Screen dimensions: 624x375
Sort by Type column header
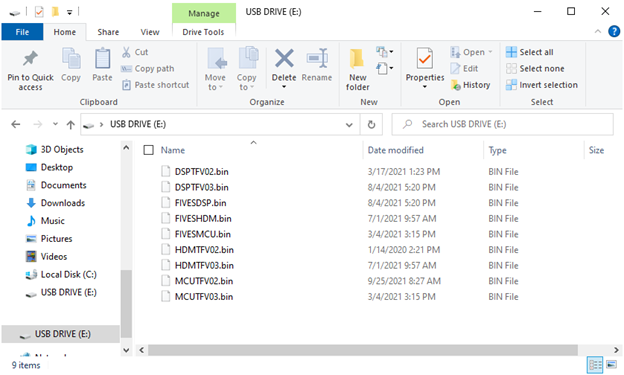[497, 150]
